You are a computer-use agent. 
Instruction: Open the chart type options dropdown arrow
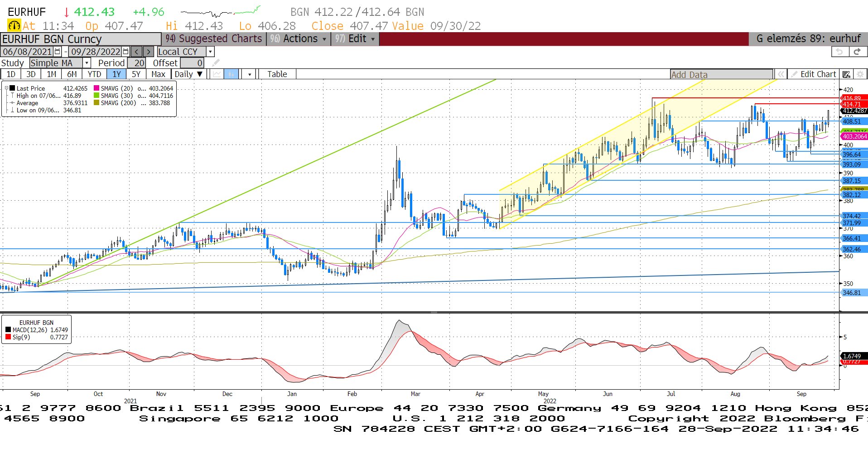coord(250,74)
